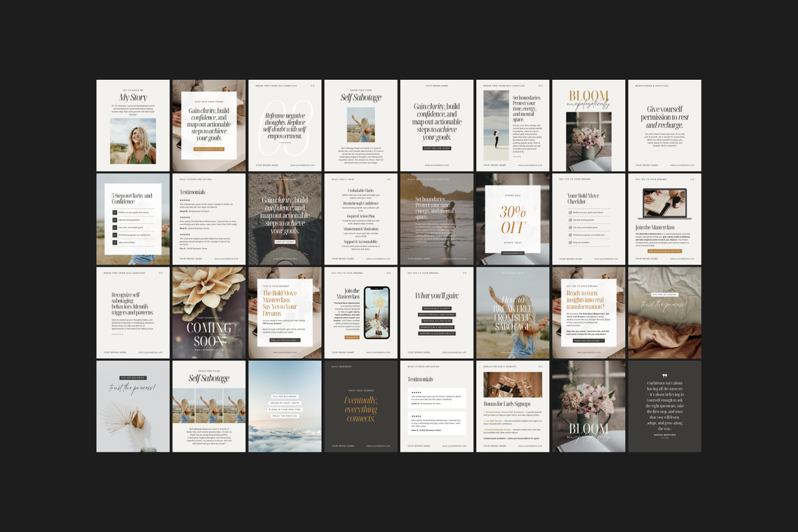Tick 'Reflect on your goals and values' in Bold Move Checklist
The height and width of the screenshot is (532, 798).
tap(569, 212)
